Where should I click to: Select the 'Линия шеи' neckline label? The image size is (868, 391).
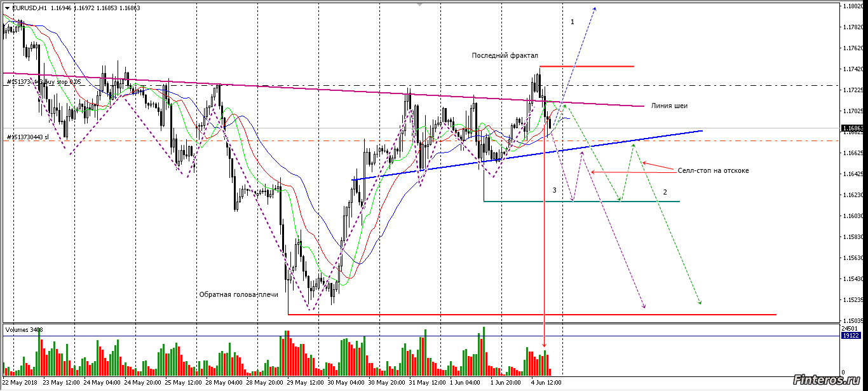tap(669, 106)
